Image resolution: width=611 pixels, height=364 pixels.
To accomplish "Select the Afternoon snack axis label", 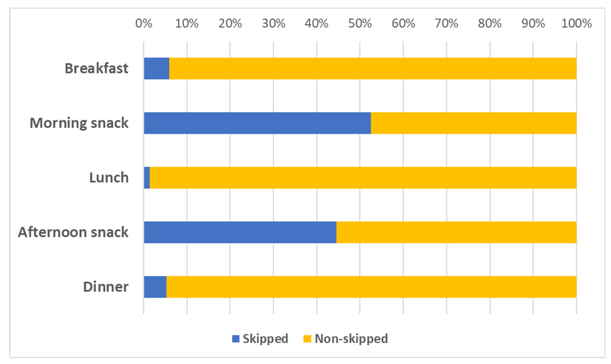I will coord(73,232).
